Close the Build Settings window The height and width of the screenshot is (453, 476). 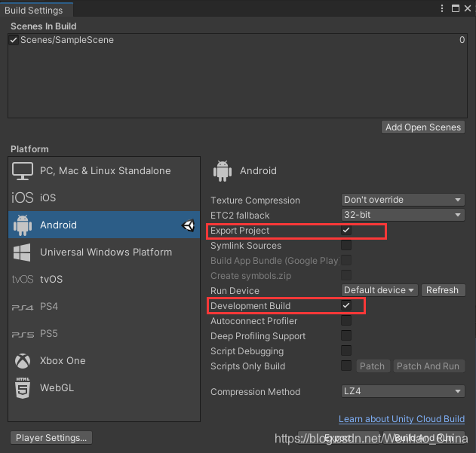click(x=468, y=8)
